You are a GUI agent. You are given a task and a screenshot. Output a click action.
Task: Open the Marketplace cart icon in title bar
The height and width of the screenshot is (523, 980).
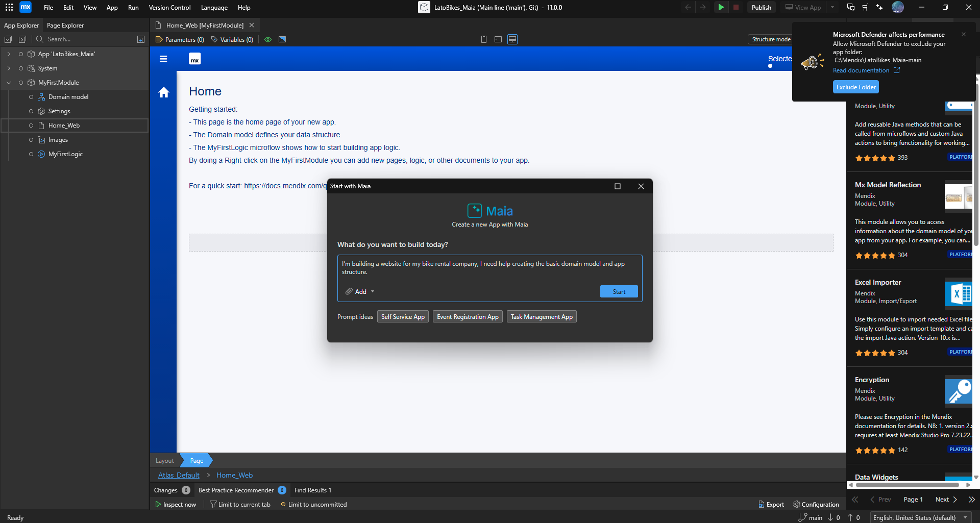click(865, 8)
